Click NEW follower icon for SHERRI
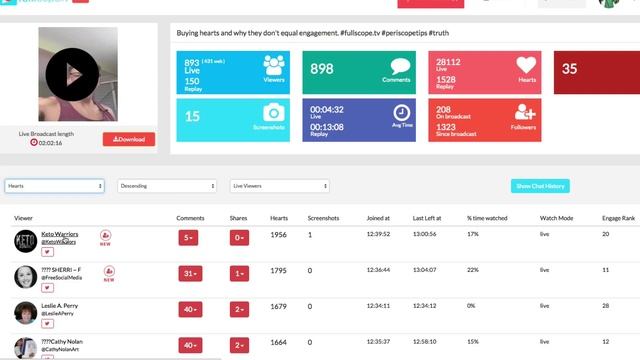The height and width of the screenshot is (360, 640). pyautogui.click(x=109, y=273)
